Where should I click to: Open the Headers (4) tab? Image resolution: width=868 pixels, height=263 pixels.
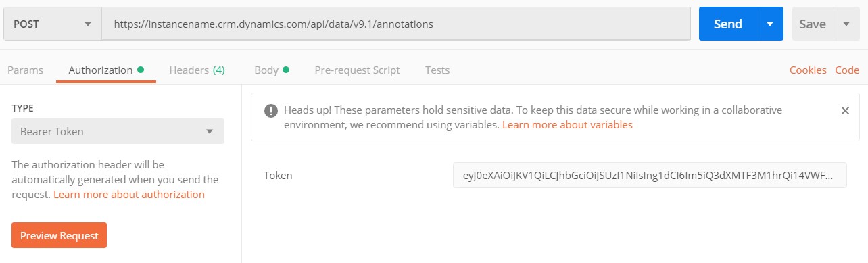(x=197, y=70)
